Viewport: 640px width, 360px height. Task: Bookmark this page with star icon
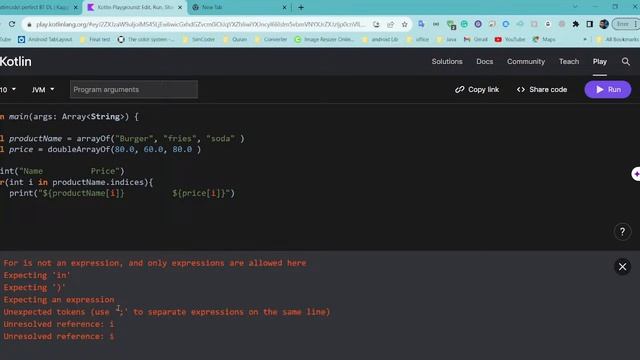coord(404,24)
